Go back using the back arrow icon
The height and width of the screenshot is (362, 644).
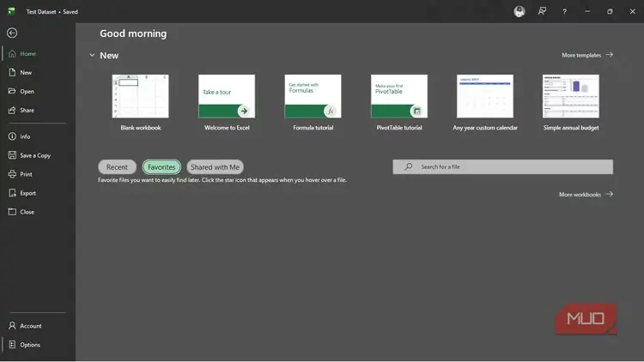(x=12, y=33)
